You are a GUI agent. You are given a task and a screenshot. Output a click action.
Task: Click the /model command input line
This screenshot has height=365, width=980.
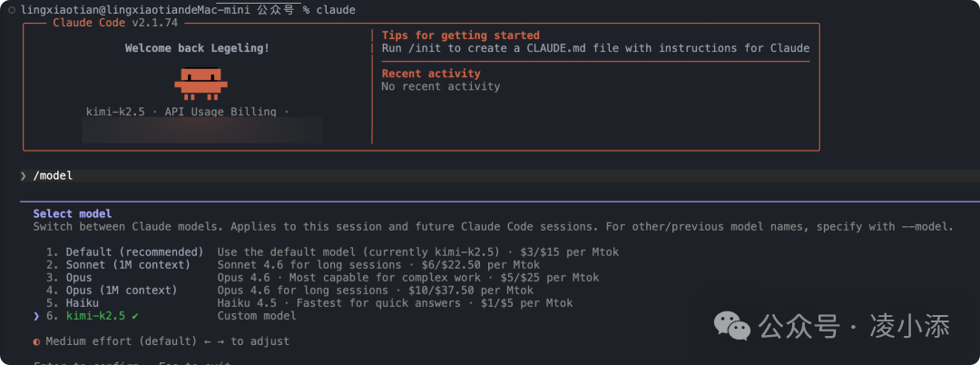tap(272, 175)
